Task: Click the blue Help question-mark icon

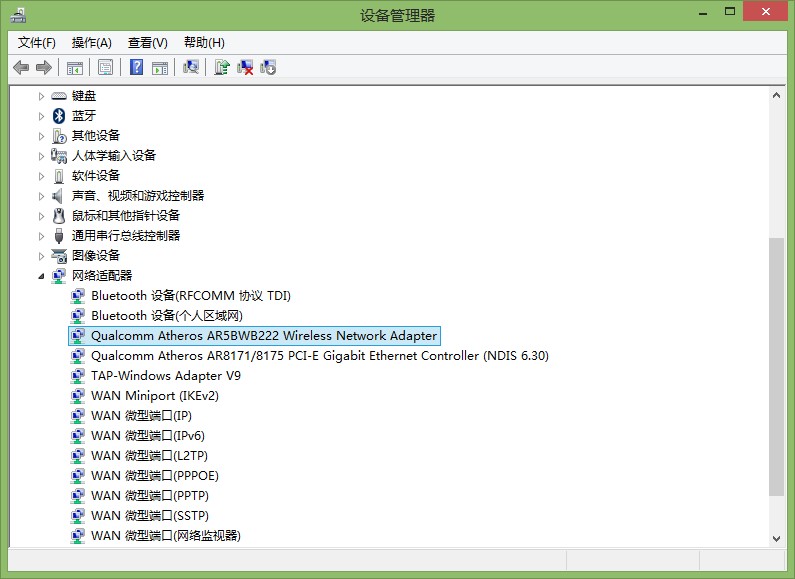Action: [136, 67]
